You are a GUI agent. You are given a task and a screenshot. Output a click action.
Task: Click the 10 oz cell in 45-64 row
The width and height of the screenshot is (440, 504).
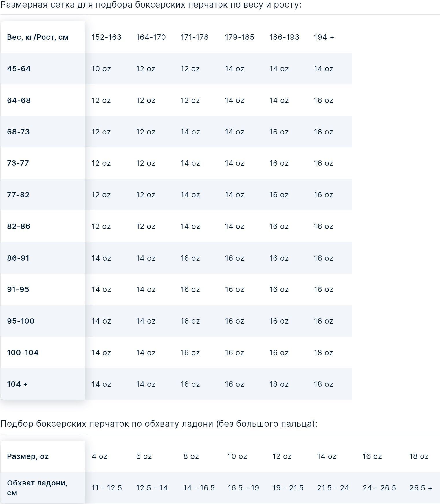click(101, 69)
